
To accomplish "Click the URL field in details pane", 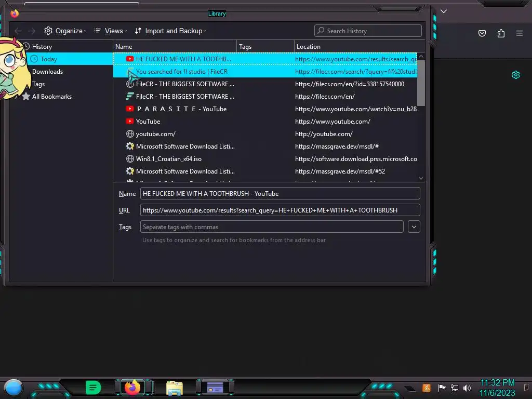I will (280, 210).
